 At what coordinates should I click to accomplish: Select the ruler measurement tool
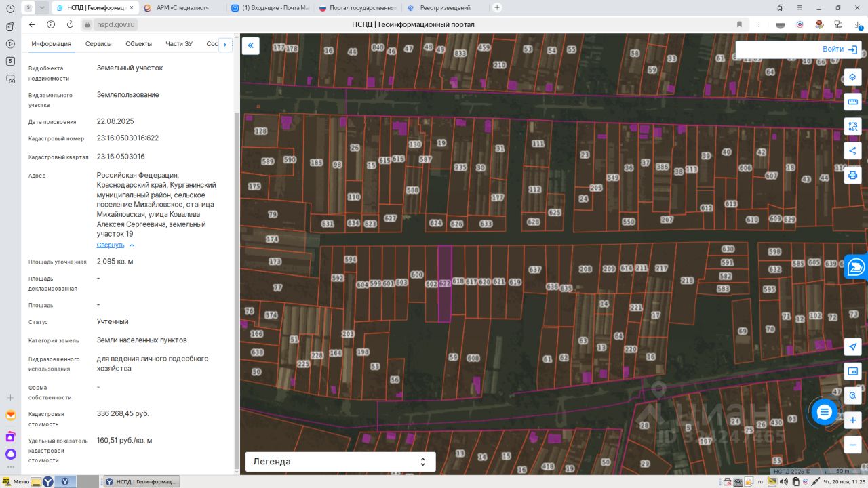(x=852, y=102)
